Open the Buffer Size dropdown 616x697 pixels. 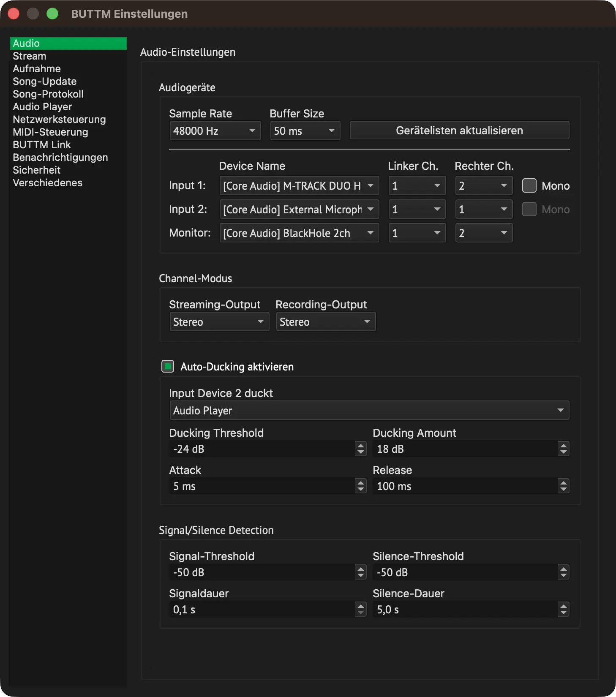[305, 131]
